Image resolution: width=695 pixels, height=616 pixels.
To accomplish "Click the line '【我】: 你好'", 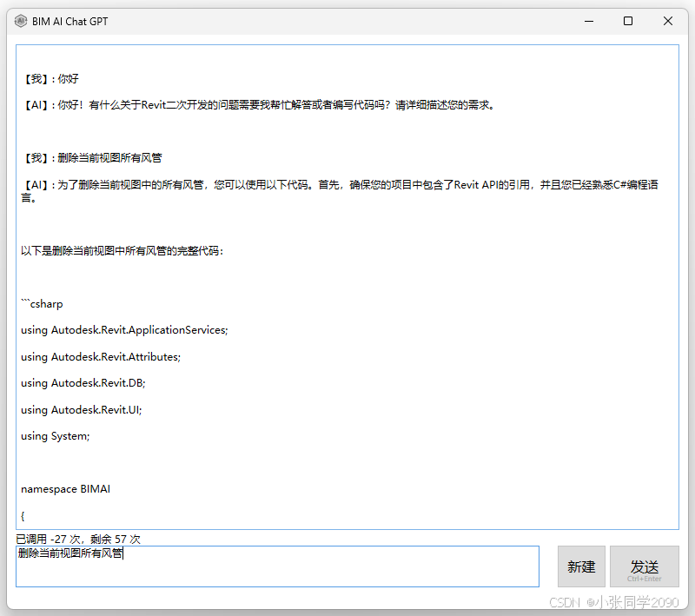I will [x=50, y=79].
